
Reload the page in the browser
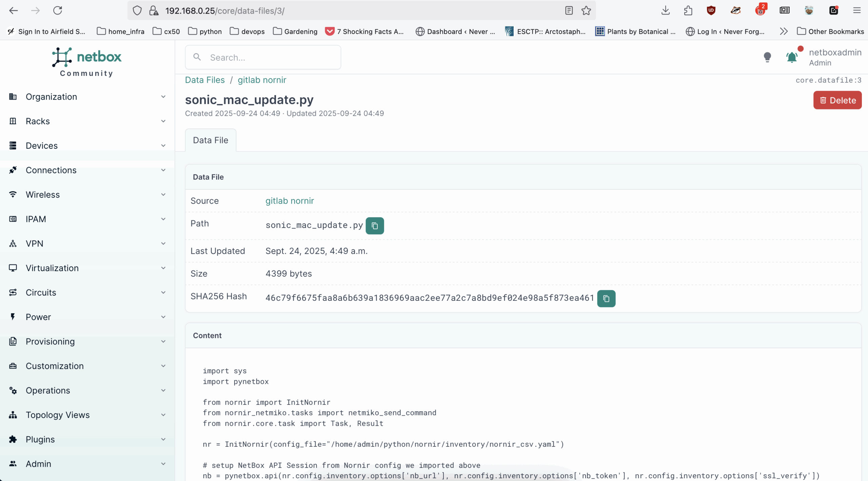(x=58, y=11)
